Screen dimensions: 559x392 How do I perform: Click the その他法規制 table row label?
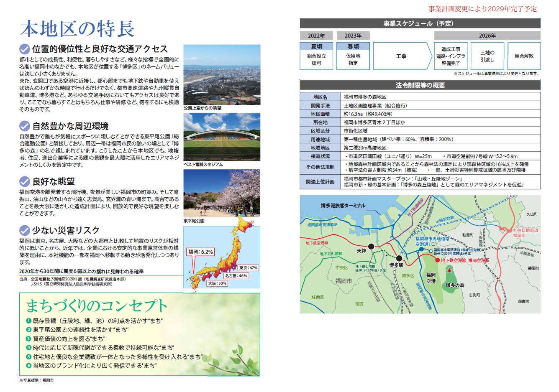[x=321, y=167]
